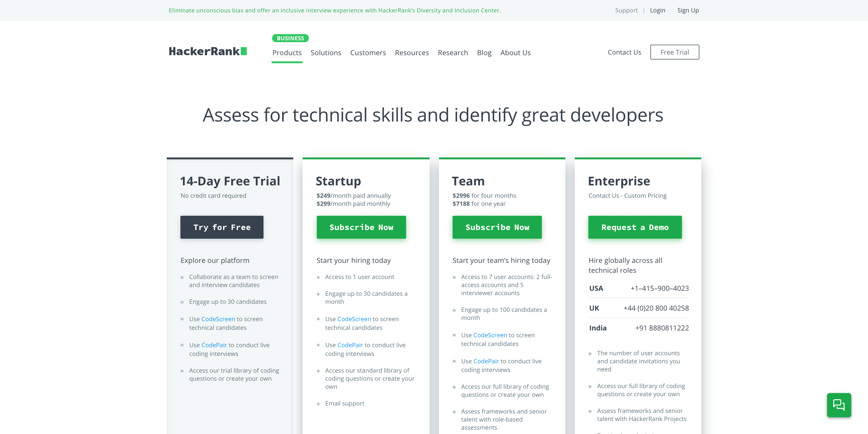The height and width of the screenshot is (434, 868).
Task: Click the Enterprise plan heading
Action: pyautogui.click(x=619, y=181)
